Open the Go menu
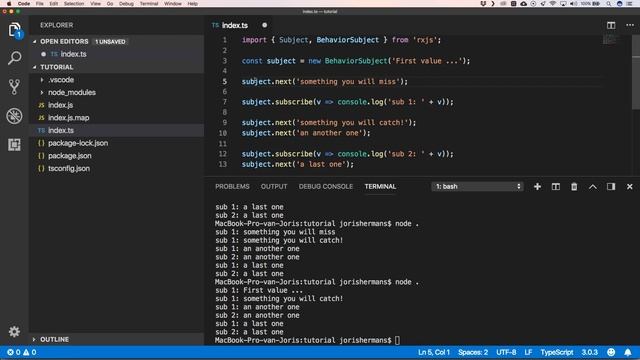Screen dimensions: 640x360 pos(110,4)
